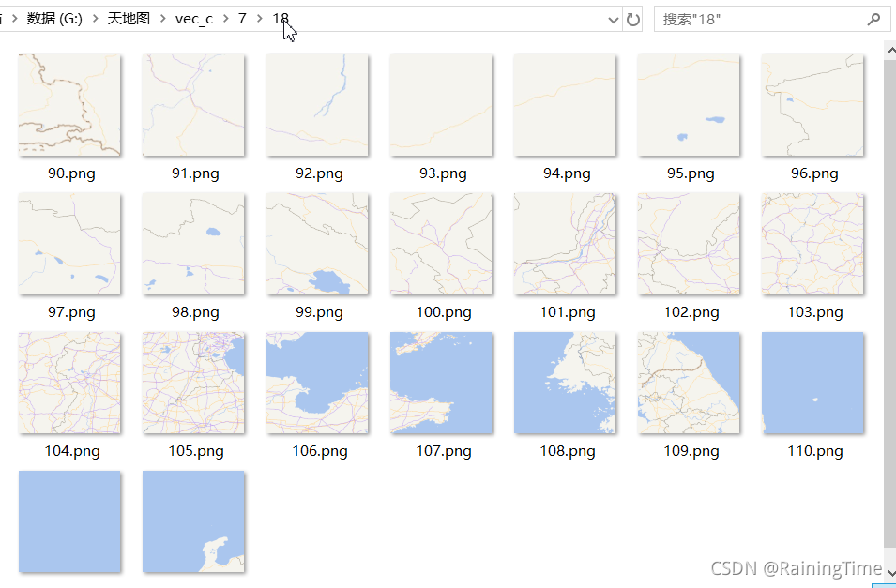Click the 107.png file name text
The width and height of the screenshot is (896, 588).
pyautogui.click(x=444, y=451)
